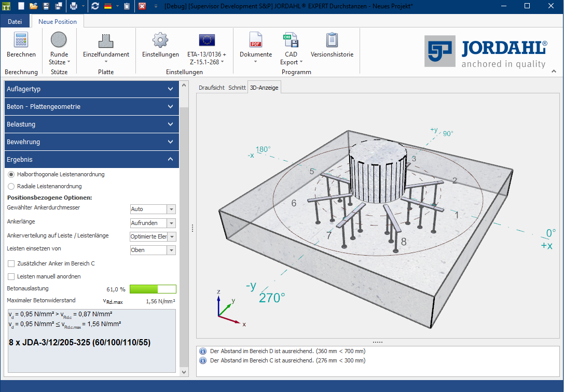Click the CAD Export icon

click(x=291, y=39)
